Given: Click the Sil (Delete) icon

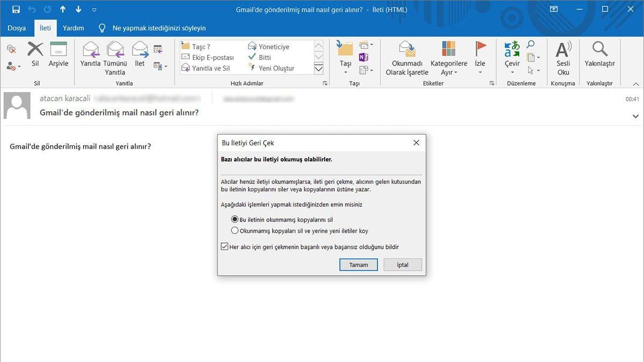Looking at the screenshot, I should tap(35, 55).
